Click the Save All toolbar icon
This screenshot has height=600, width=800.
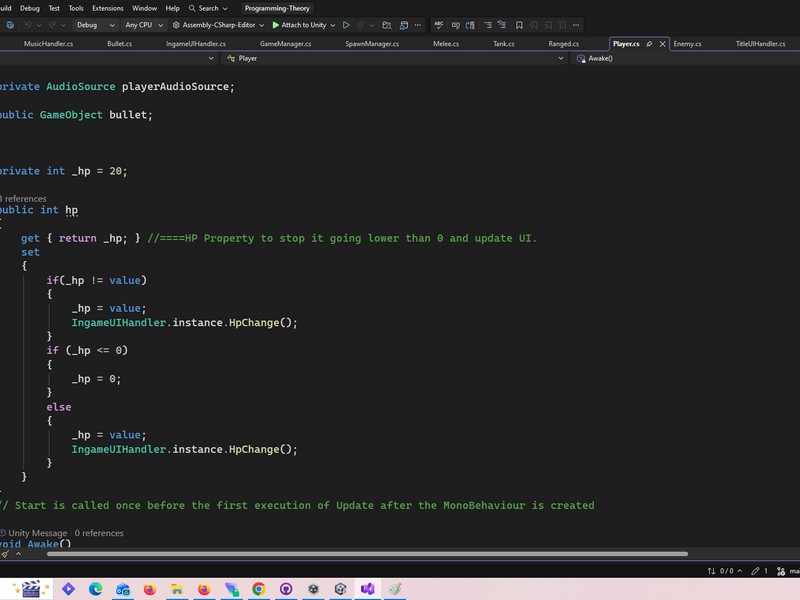(x=12, y=25)
